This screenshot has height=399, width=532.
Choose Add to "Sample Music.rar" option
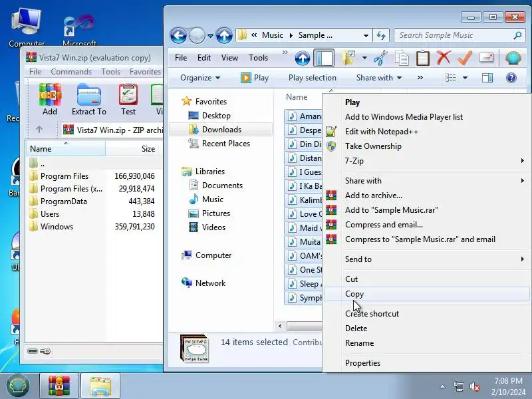pyautogui.click(x=427, y=210)
